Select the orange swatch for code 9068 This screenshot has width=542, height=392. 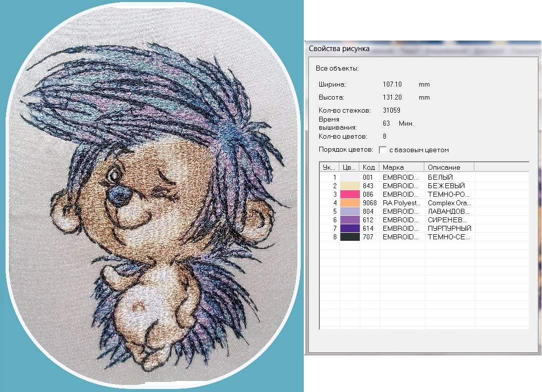[350, 203]
